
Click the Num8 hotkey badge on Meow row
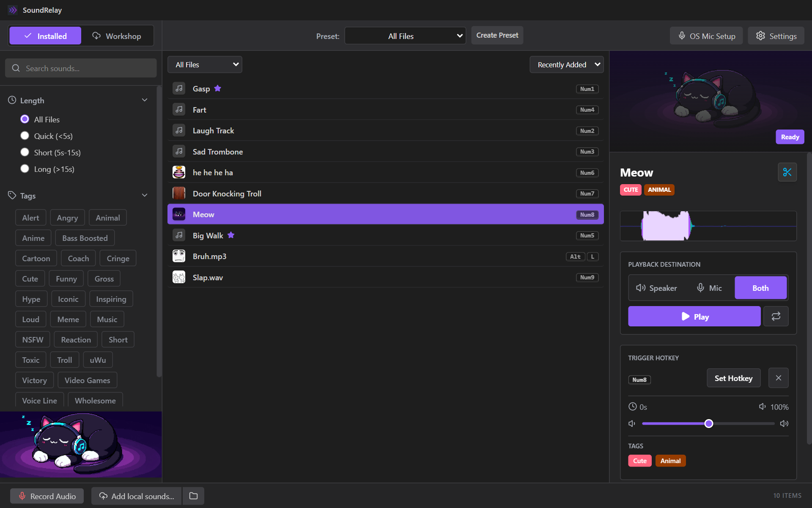pyautogui.click(x=587, y=215)
